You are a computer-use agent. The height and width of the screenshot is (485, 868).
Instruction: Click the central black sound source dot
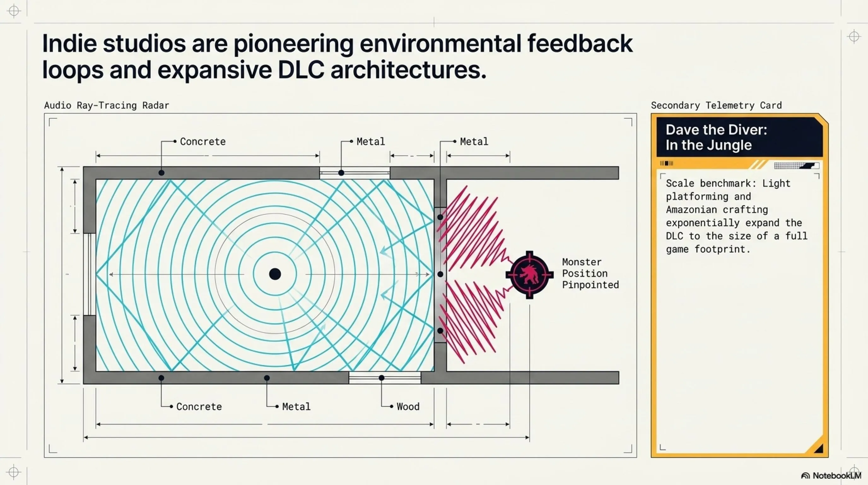coord(275,274)
